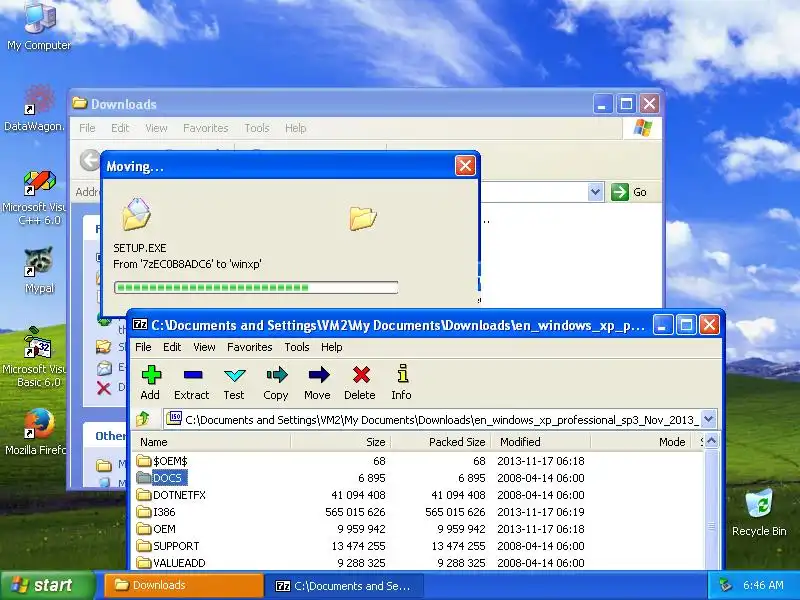Switch to 7-Zip taskbar button

tap(344, 586)
